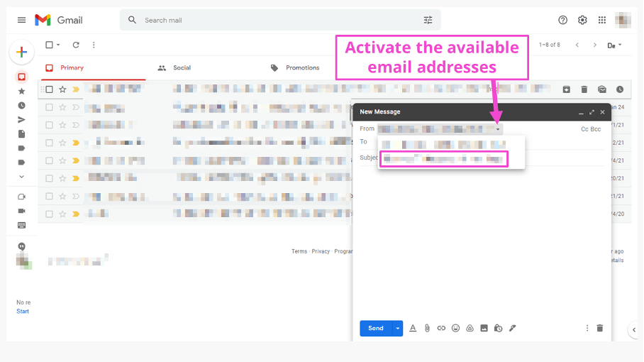Select the third email checkbox
Image resolution: width=644 pixels, height=362 pixels.
49,125
